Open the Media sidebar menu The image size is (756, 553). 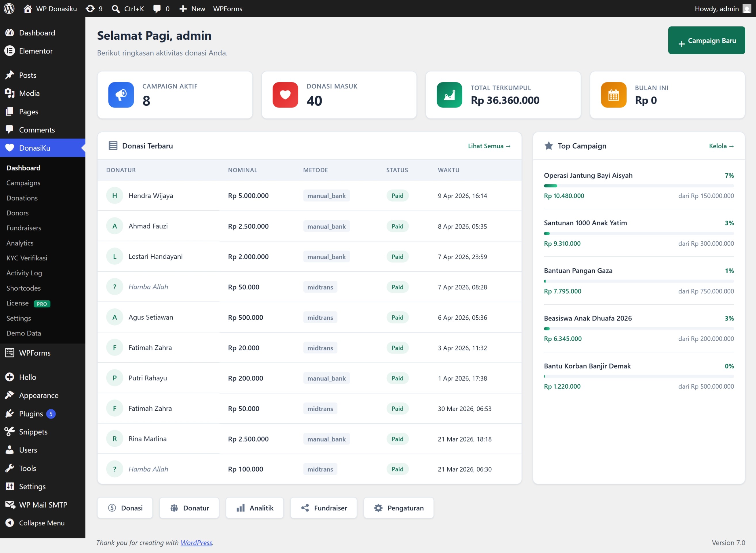[x=43, y=93]
